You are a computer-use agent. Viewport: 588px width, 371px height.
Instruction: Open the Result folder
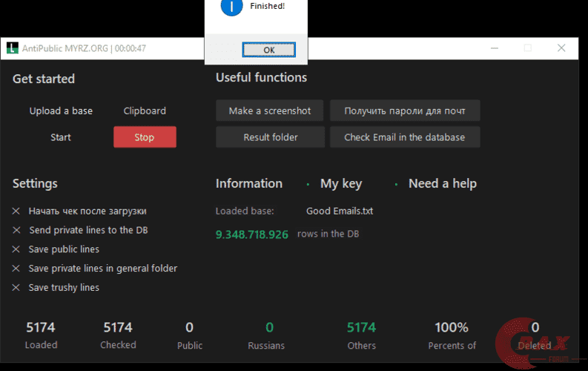pos(270,137)
